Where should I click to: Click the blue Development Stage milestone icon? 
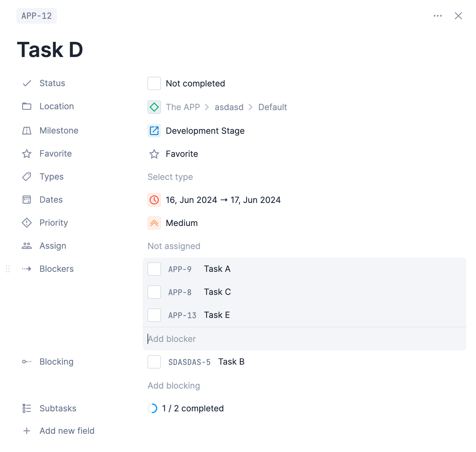coord(154,131)
